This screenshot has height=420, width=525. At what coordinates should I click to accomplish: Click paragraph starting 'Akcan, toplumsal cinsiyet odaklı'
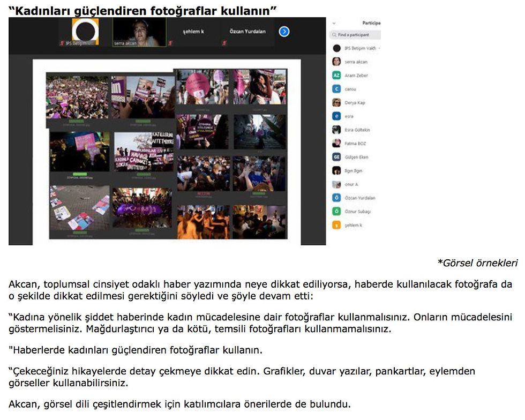click(x=260, y=290)
